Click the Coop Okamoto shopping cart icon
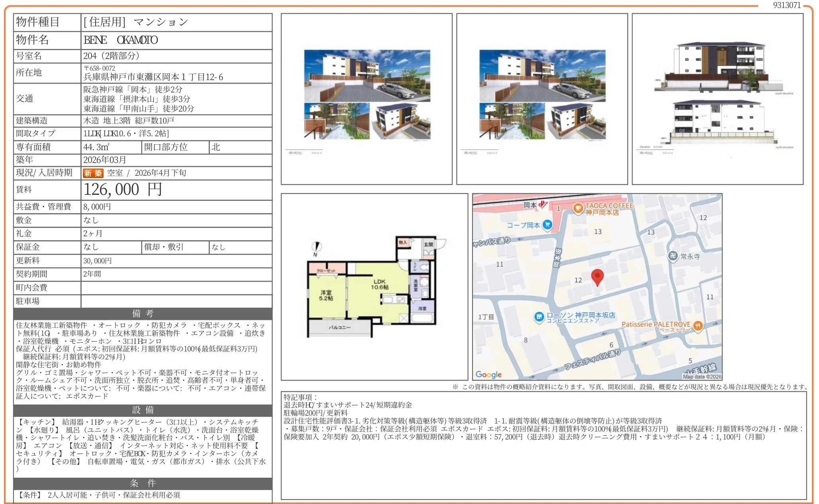Viewport: 819px width, 504px height. (x=548, y=225)
